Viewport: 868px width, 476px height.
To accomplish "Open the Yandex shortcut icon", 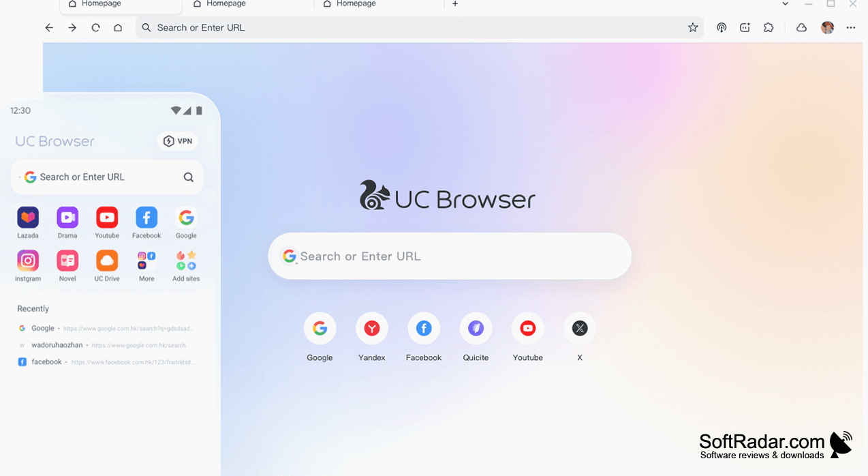I will (x=371, y=329).
